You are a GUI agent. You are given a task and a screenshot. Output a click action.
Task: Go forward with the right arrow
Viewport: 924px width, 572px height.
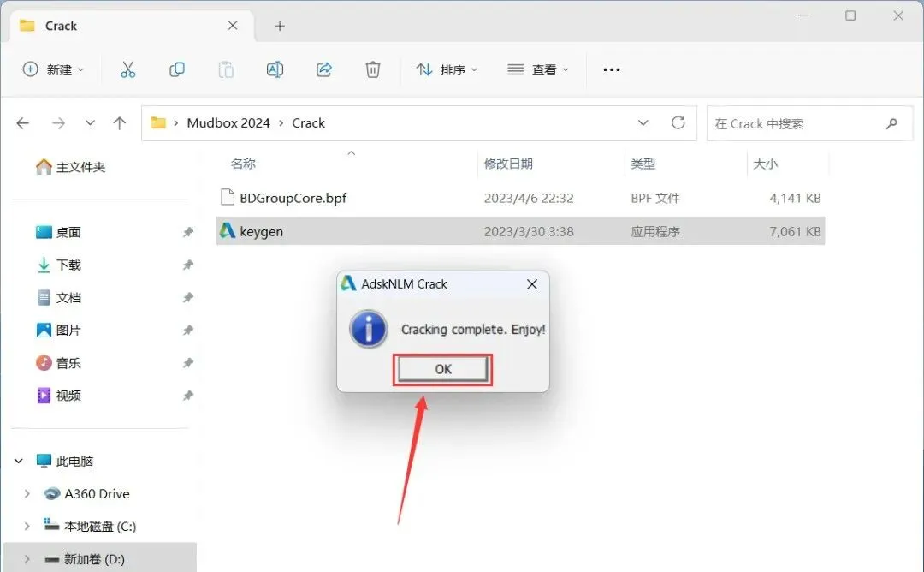click(58, 123)
